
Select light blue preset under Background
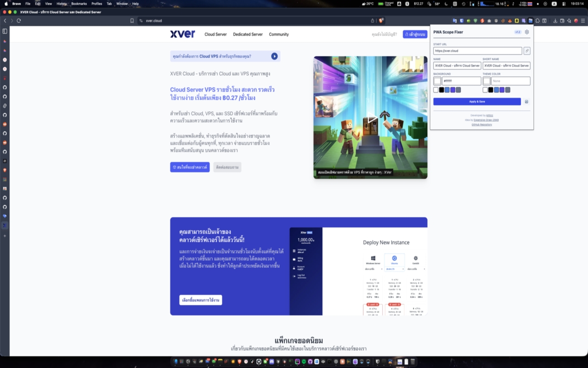point(447,90)
